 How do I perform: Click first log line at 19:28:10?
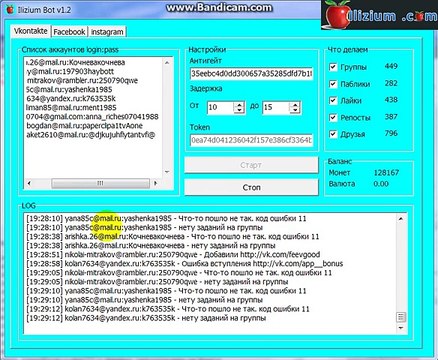[x=166, y=219]
